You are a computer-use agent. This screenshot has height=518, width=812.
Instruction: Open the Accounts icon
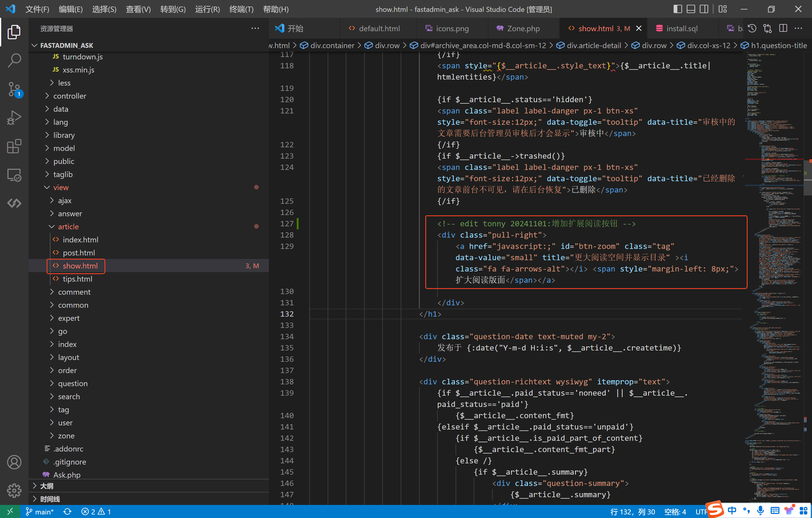[x=14, y=462]
